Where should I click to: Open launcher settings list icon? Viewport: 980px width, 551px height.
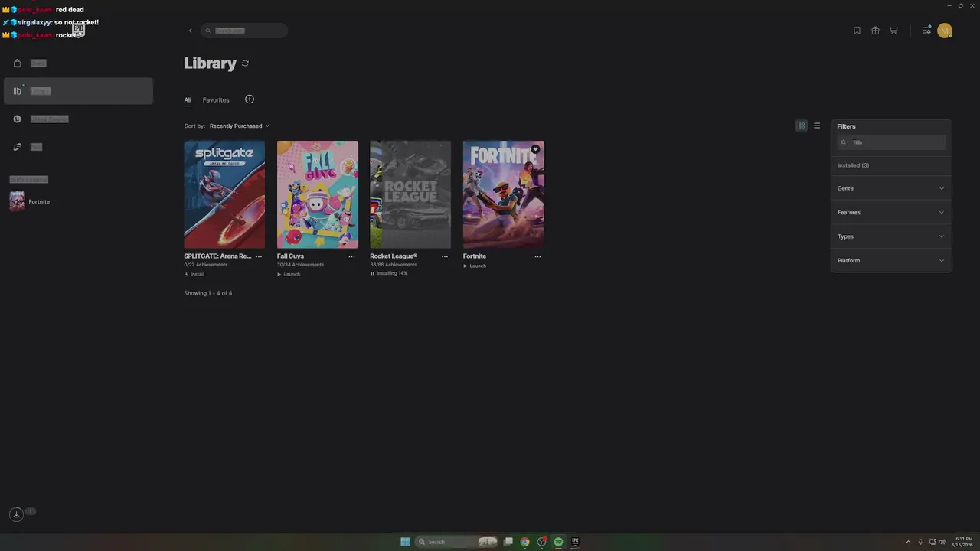pos(926,31)
